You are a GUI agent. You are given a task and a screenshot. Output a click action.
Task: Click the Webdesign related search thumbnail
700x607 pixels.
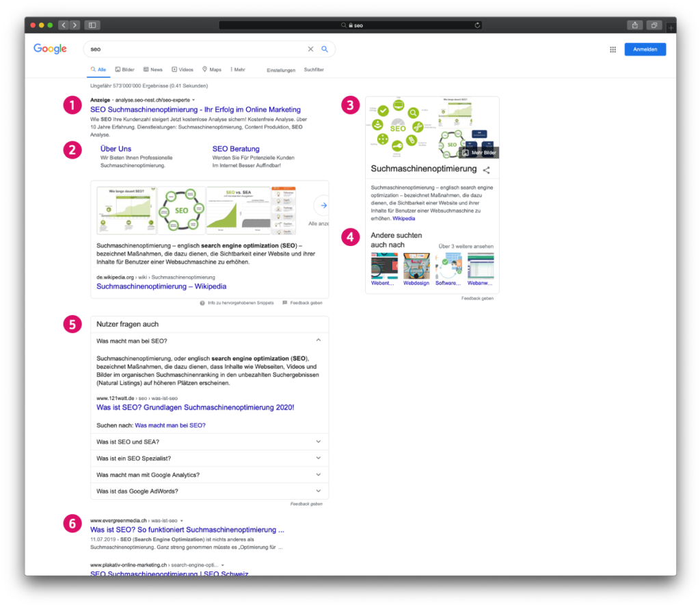click(x=416, y=266)
